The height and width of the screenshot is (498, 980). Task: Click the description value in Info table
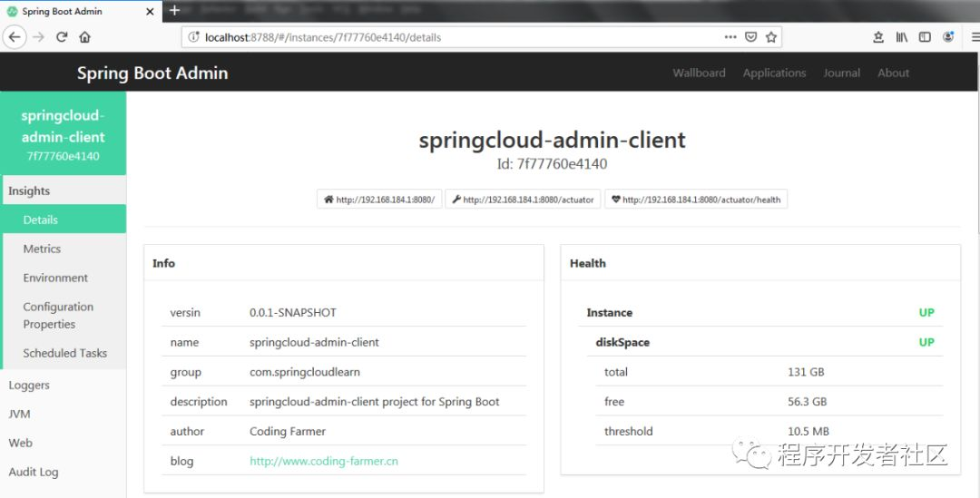point(375,402)
